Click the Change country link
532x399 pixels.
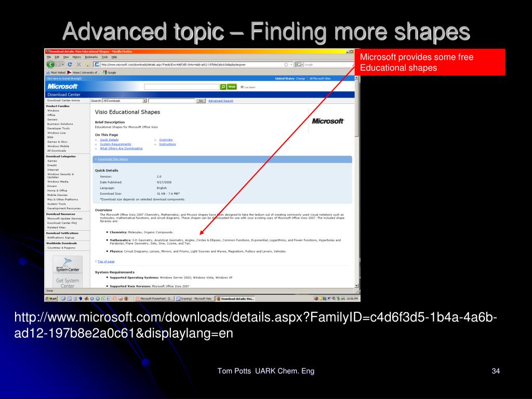301,78
